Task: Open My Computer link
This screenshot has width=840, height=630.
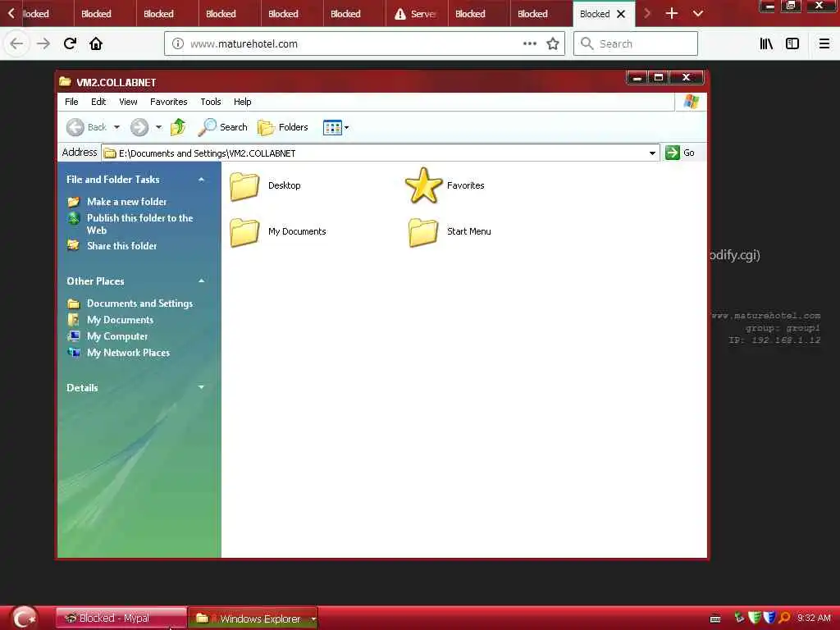Action: pyautogui.click(x=117, y=336)
